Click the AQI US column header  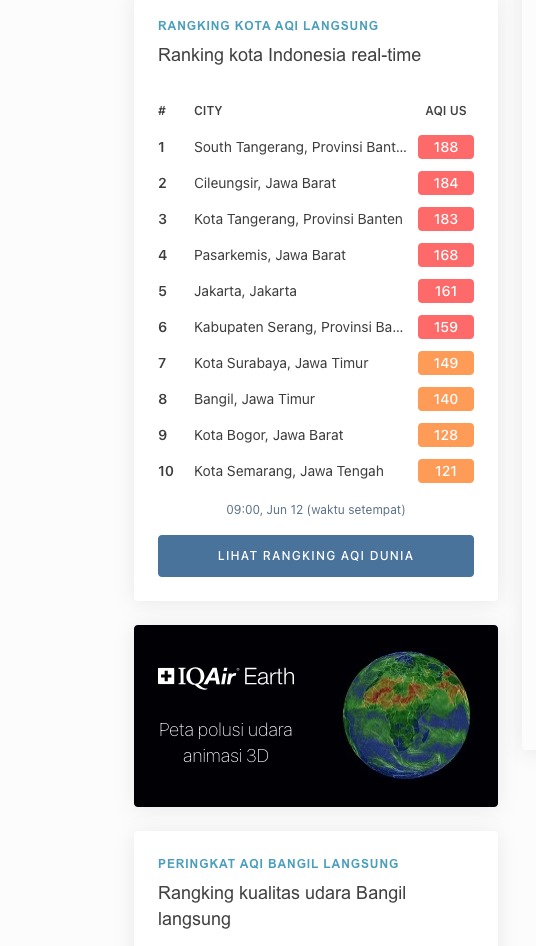coord(446,111)
